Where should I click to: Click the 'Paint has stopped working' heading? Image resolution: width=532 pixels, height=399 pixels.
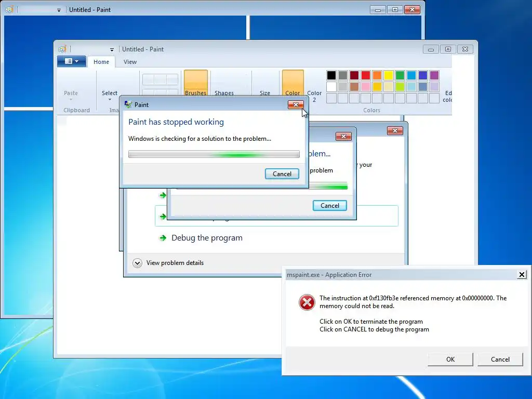176,122
